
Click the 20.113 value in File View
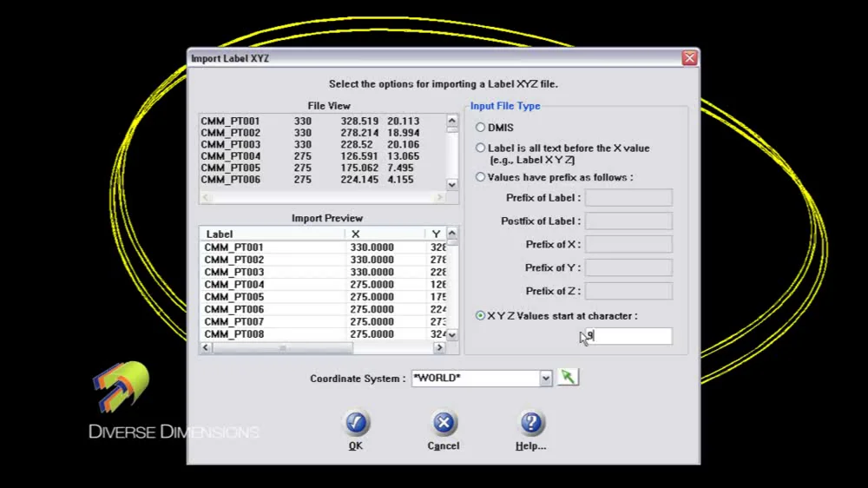point(403,121)
